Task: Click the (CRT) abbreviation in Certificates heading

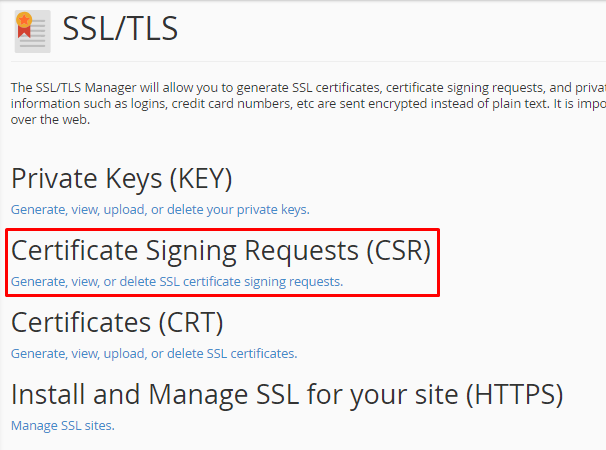Action: point(191,322)
